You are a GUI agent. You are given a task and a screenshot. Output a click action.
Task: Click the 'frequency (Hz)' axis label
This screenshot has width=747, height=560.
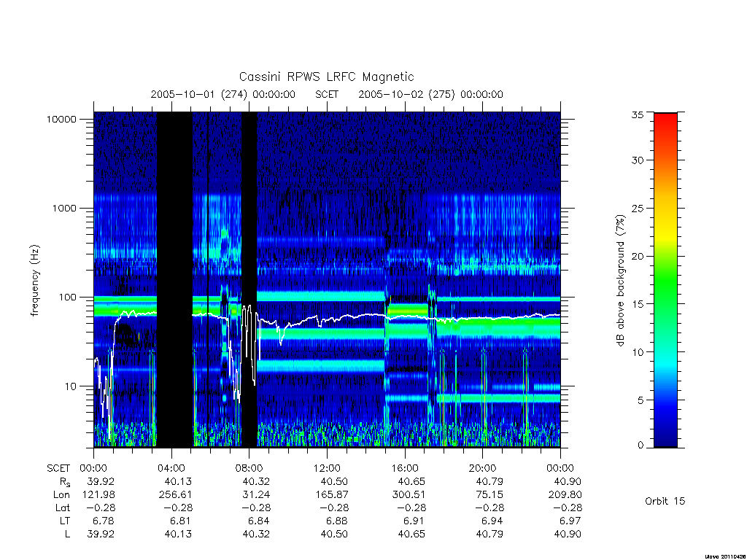(34, 281)
